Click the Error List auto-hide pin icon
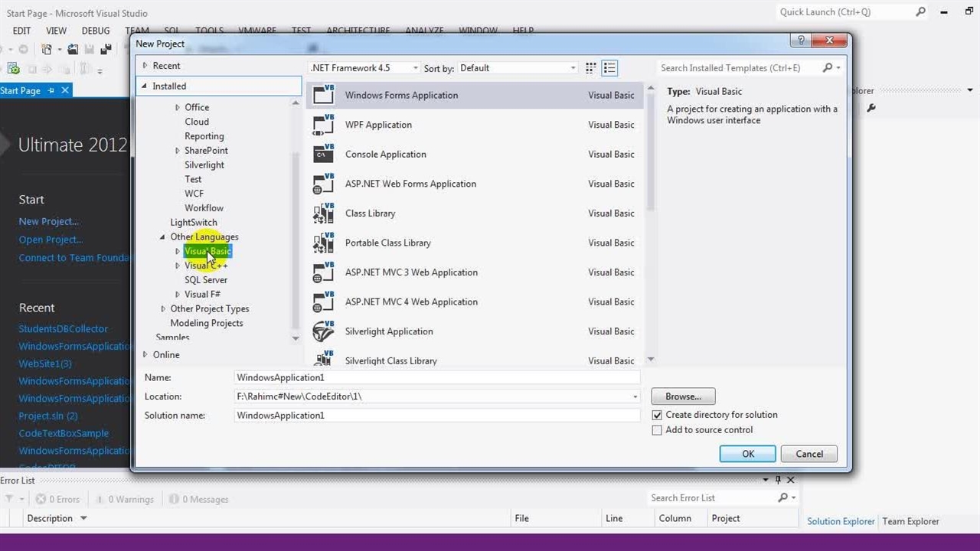 point(778,480)
